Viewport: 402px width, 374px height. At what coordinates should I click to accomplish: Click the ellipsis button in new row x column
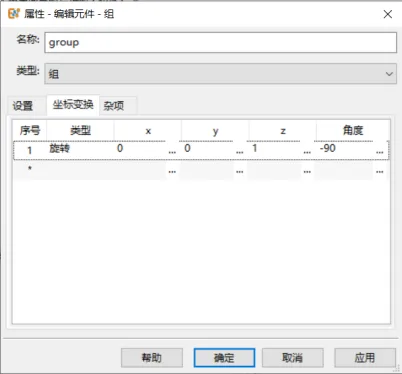point(172,171)
